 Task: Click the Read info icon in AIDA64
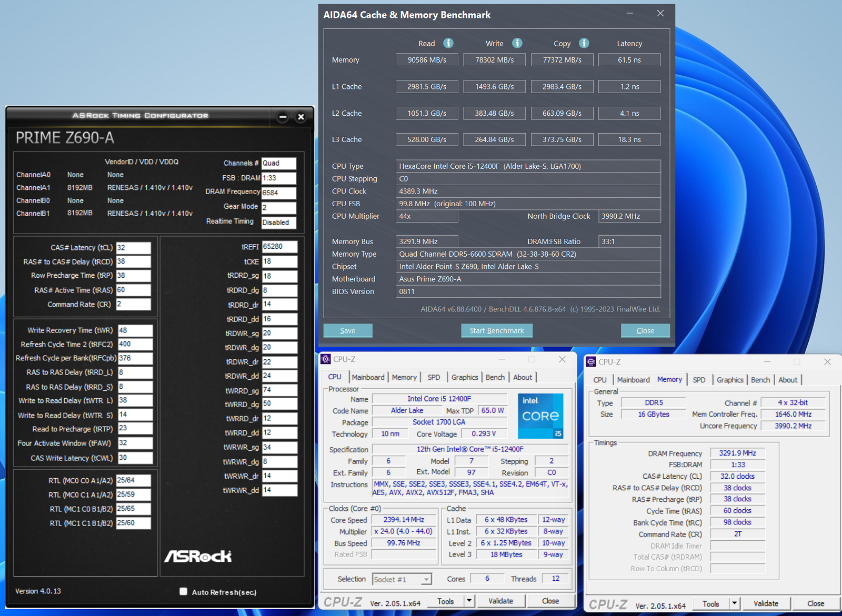(448, 43)
